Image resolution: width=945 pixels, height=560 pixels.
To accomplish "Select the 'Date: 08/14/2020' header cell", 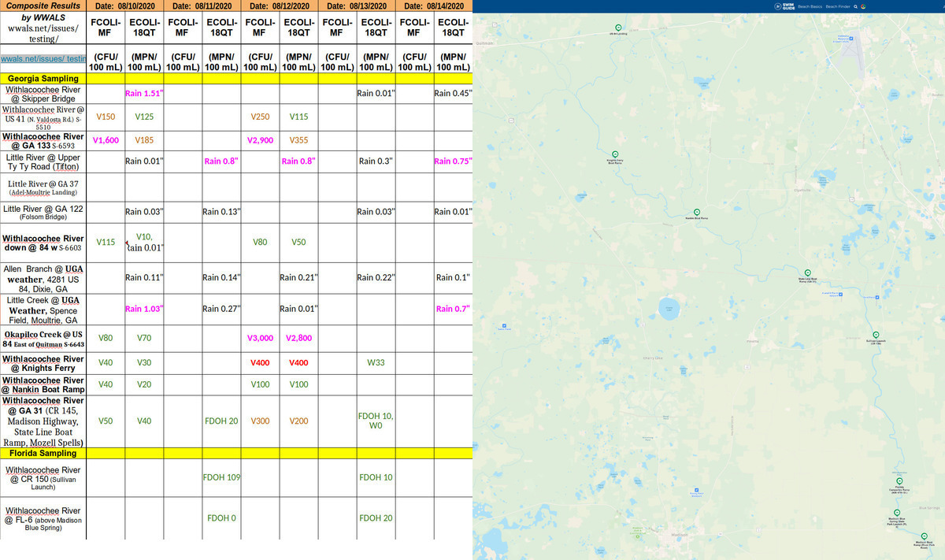I will (x=435, y=6).
